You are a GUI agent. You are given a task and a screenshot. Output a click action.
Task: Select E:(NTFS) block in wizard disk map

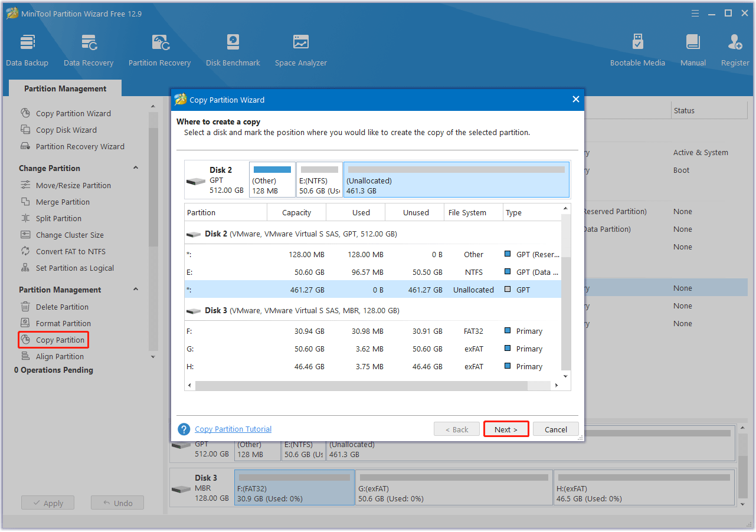(320, 180)
